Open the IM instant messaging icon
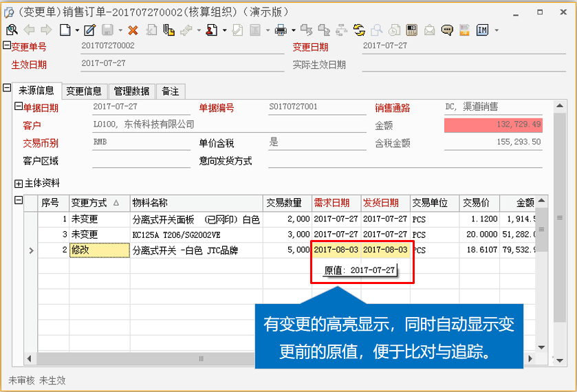577x392 pixels. click(x=482, y=30)
